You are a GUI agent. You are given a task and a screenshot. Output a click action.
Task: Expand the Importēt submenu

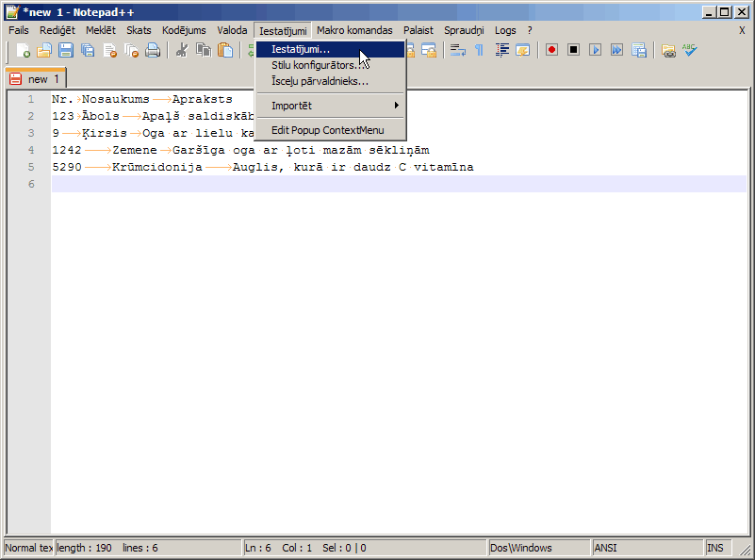tap(330, 106)
